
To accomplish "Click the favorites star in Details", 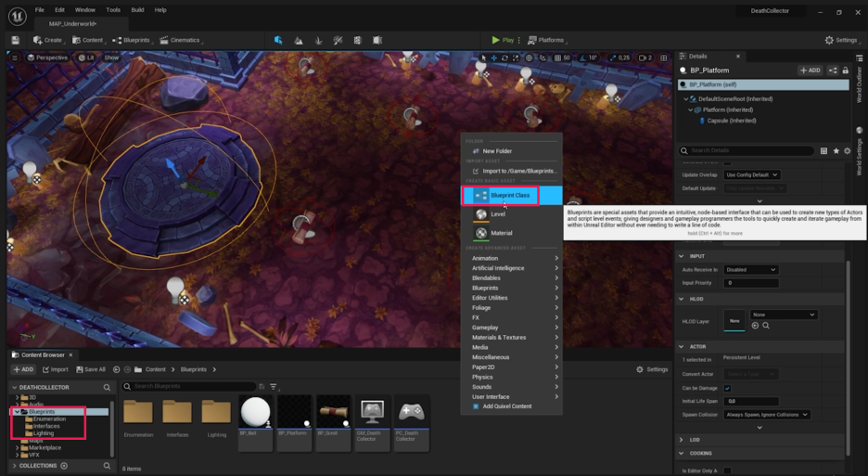I will tap(836, 150).
